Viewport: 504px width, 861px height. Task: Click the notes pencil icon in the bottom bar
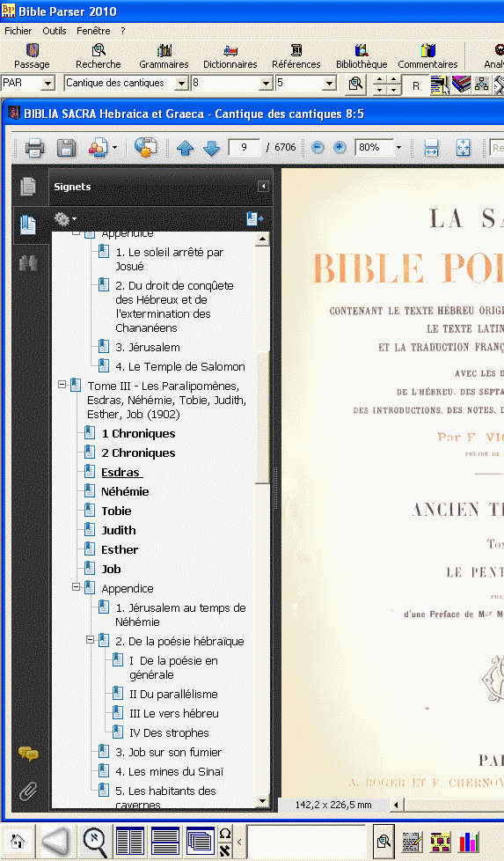click(412, 842)
